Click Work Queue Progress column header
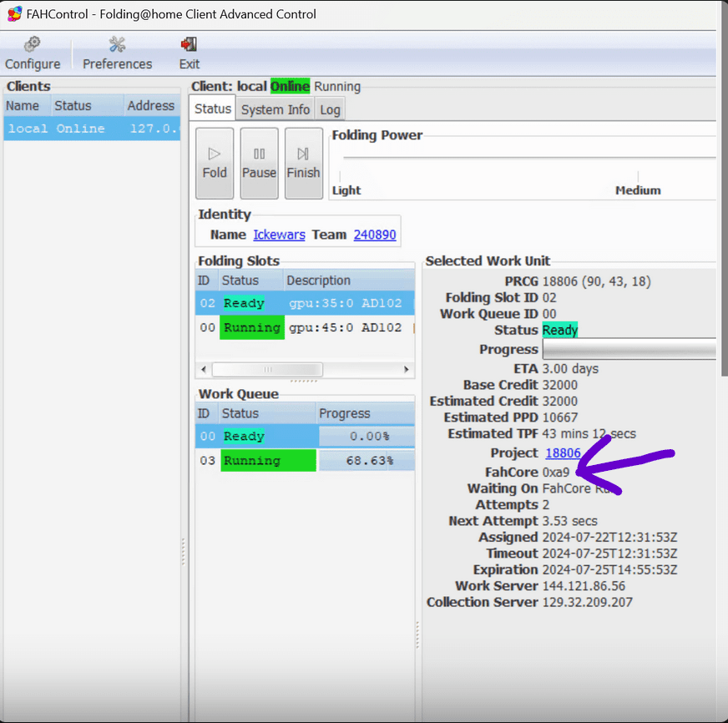This screenshot has height=723, width=728. tap(366, 413)
